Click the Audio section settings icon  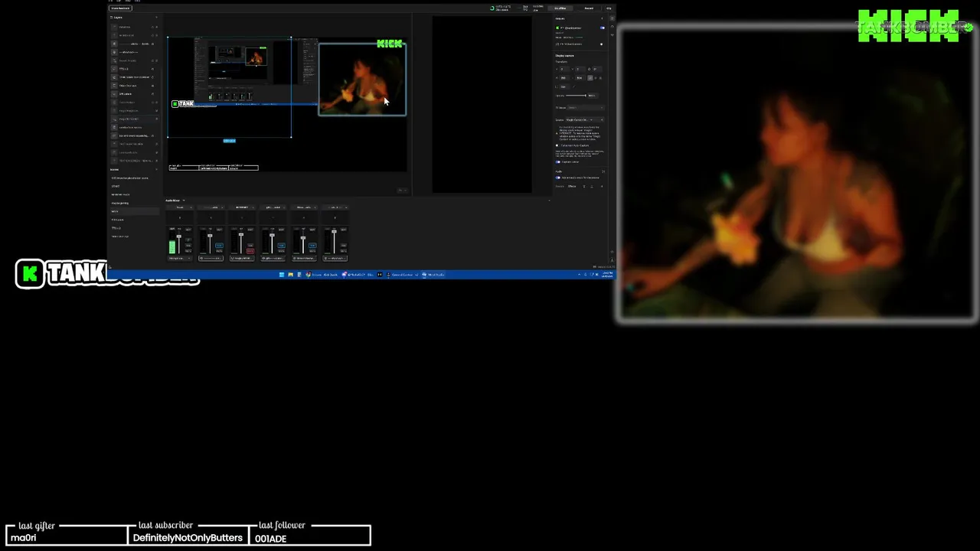603,171
